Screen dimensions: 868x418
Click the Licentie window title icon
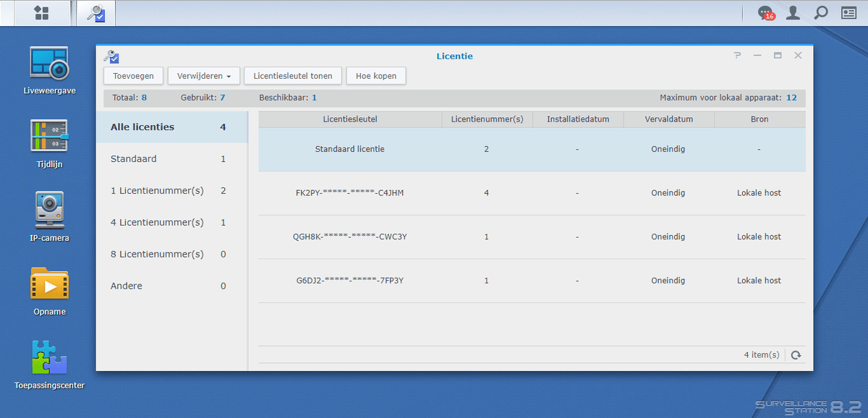[x=111, y=56]
